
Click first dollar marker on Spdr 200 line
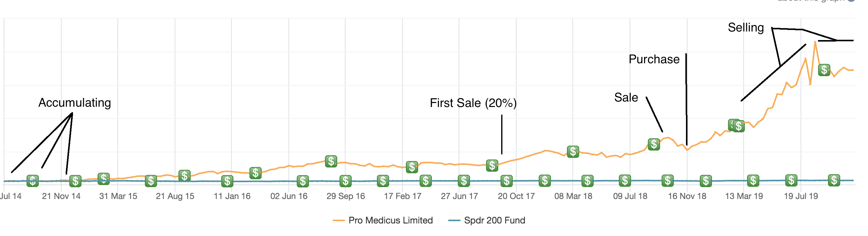pyautogui.click(x=33, y=181)
